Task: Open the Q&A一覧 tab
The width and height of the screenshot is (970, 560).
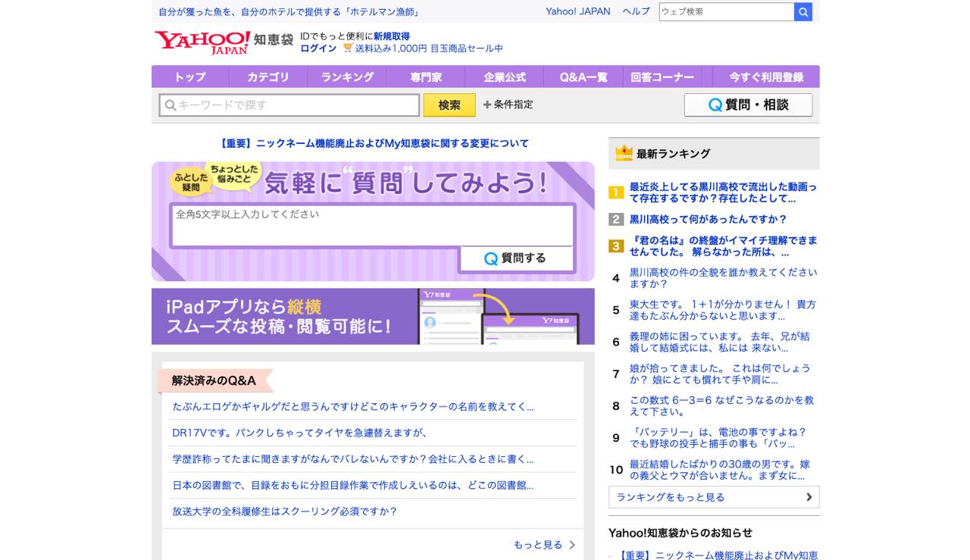Action: click(x=584, y=77)
